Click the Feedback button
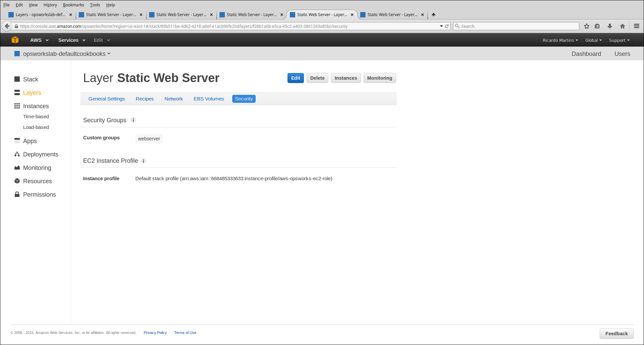 (616, 334)
